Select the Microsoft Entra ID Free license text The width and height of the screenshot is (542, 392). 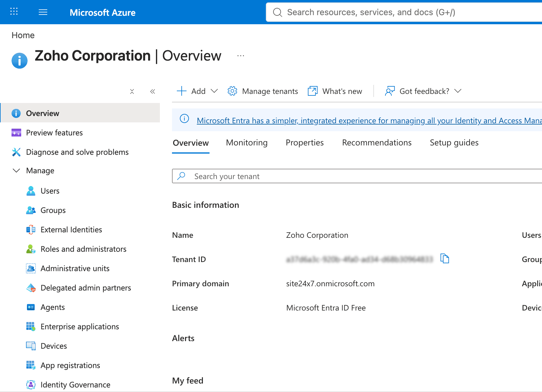pyautogui.click(x=326, y=308)
